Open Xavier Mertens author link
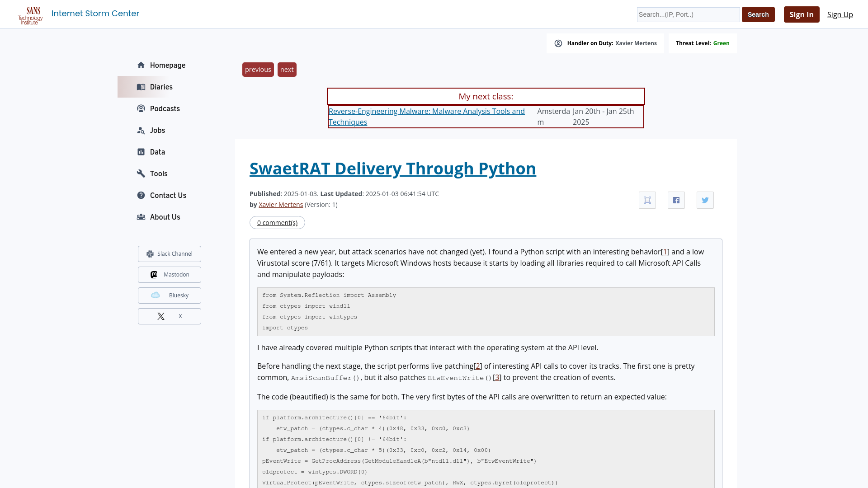 coord(281,205)
